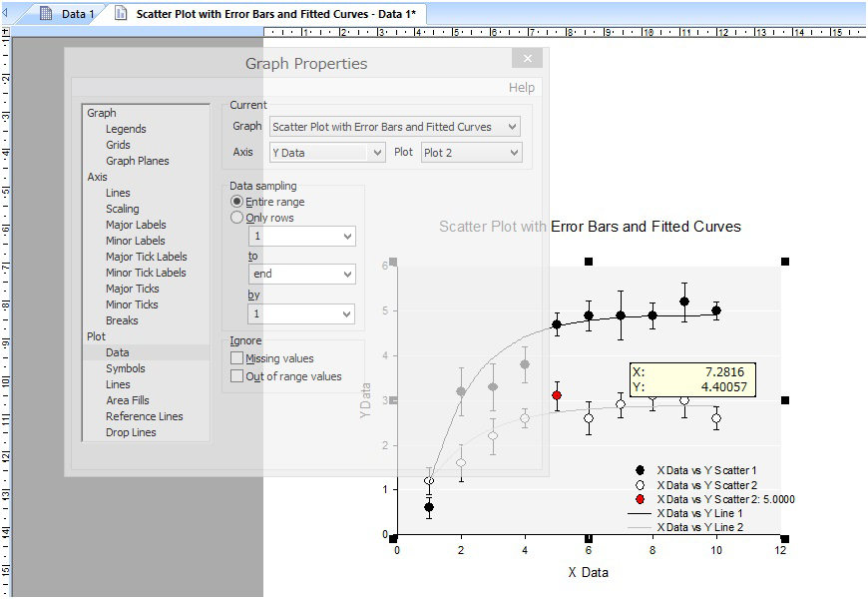Image resolution: width=868 pixels, height=599 pixels.
Task: Click the red highlighted data point
Action: 557,395
